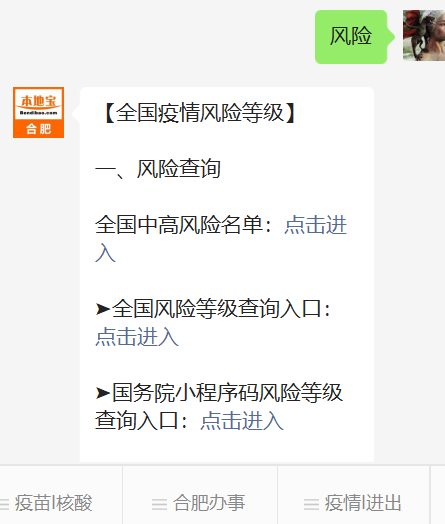
Task: Click the menu lines icon beside 合肥办事
Action: (x=159, y=504)
